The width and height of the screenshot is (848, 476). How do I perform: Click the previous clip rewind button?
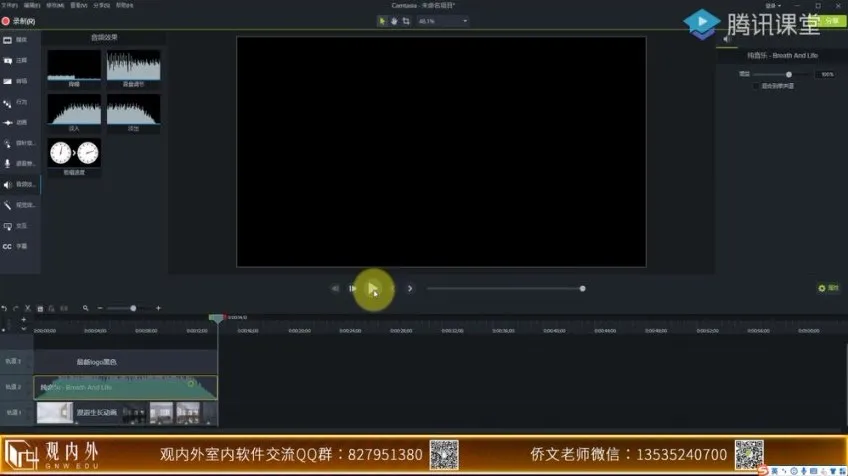(335, 289)
